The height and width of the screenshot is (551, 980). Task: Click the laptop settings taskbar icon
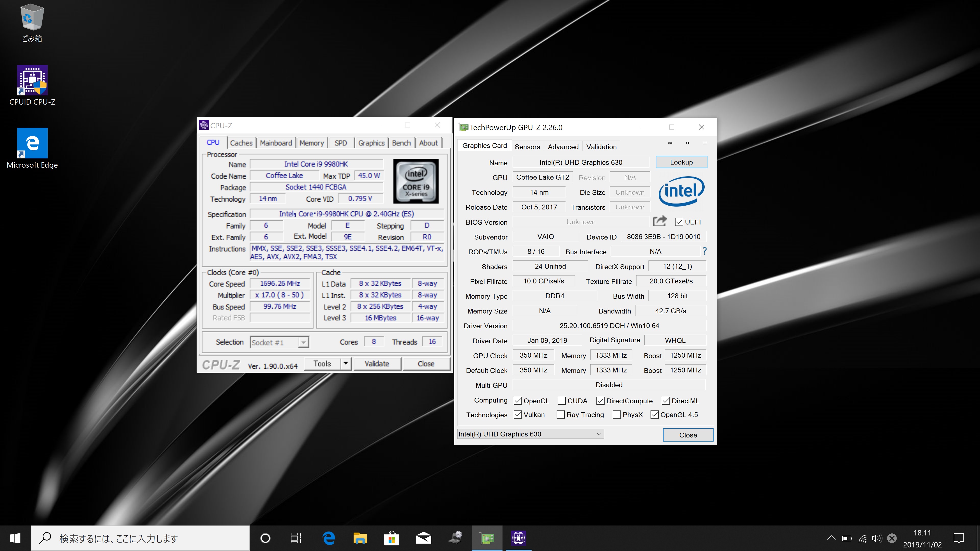pyautogui.click(x=455, y=538)
